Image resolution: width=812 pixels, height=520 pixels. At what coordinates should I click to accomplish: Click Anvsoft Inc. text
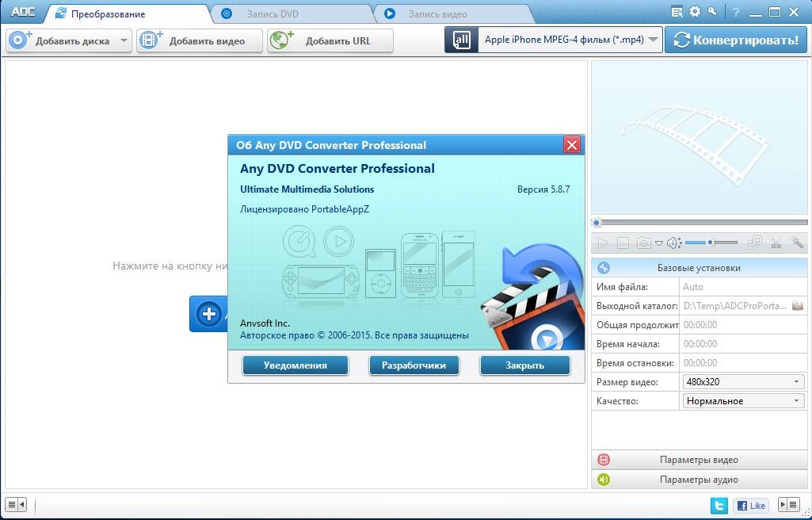[x=265, y=323]
